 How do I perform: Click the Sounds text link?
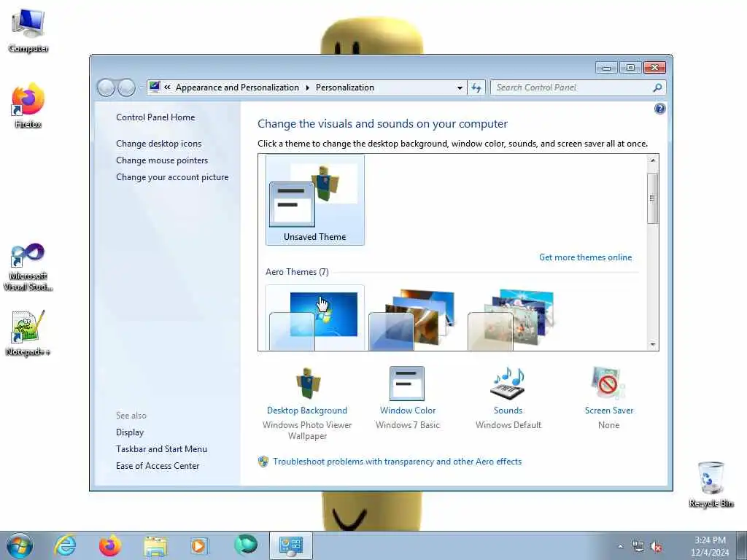[508, 410]
